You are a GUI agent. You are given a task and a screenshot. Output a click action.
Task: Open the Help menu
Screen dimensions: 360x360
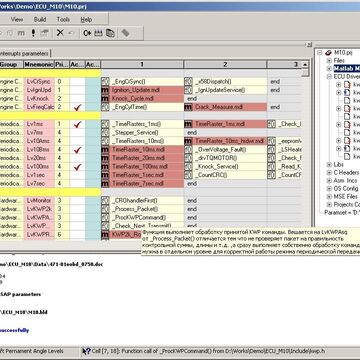(86, 20)
